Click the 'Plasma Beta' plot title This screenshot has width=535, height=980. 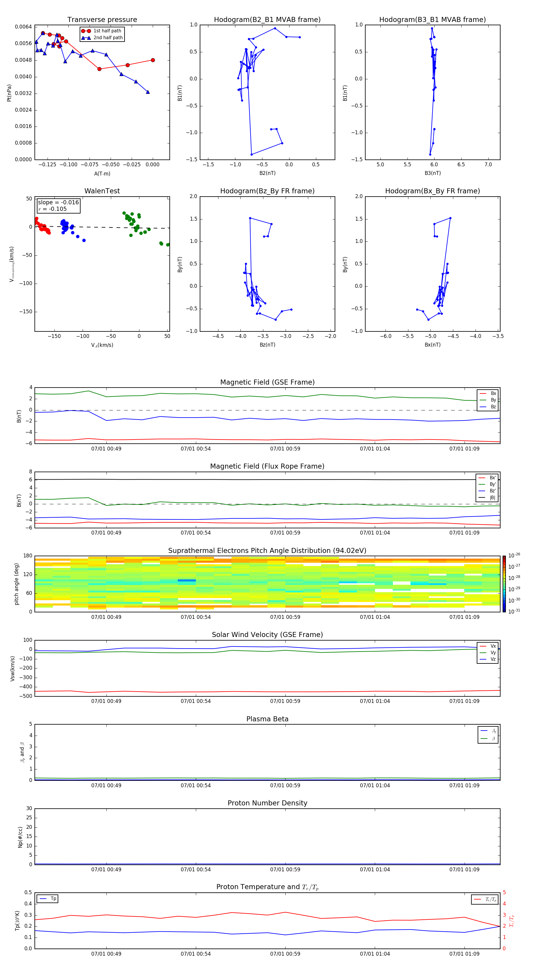[267, 719]
